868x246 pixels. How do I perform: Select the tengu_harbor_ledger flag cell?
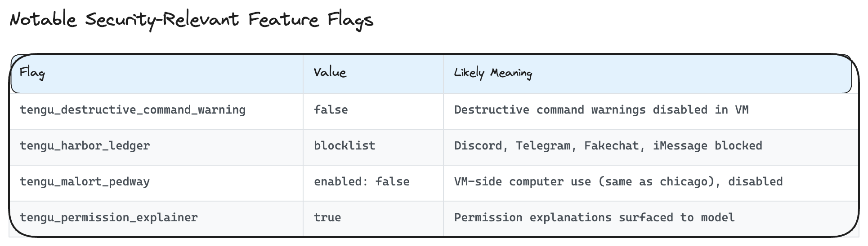click(85, 146)
